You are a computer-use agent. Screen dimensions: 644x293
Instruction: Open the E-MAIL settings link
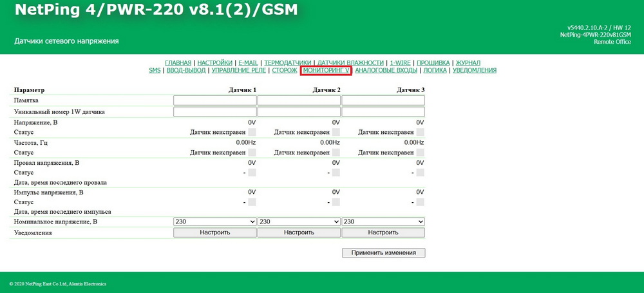click(x=248, y=62)
